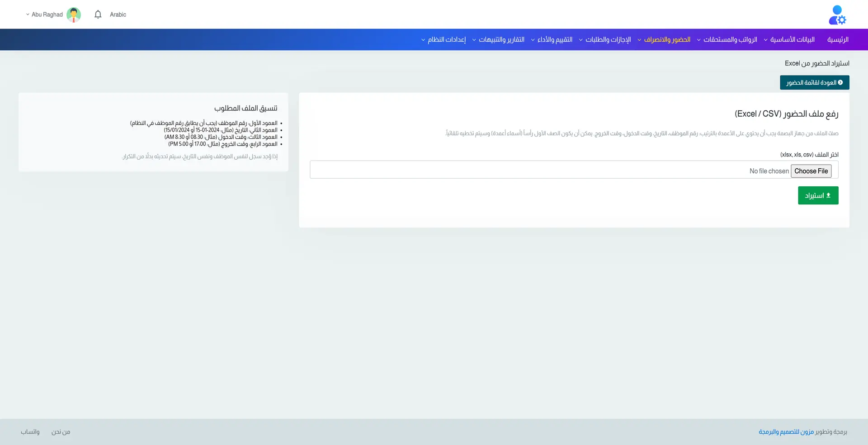Expand the Abu Raghad account chevron
The width and height of the screenshot is (868, 445).
[28, 14]
